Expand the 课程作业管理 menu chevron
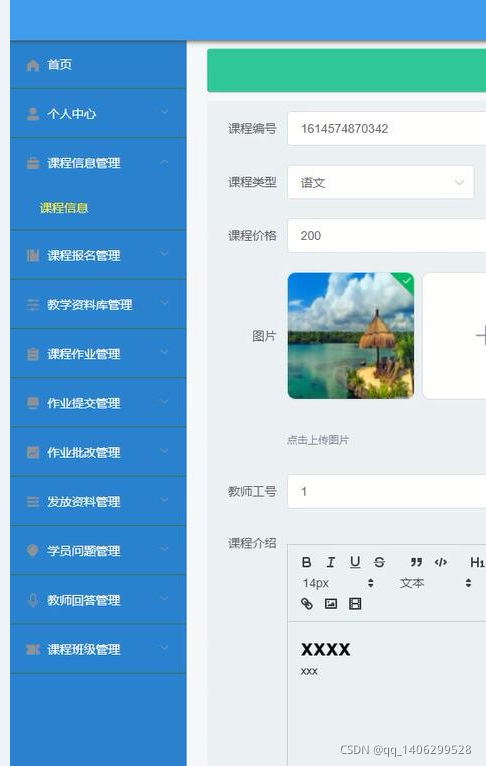486x766 pixels. click(x=165, y=352)
